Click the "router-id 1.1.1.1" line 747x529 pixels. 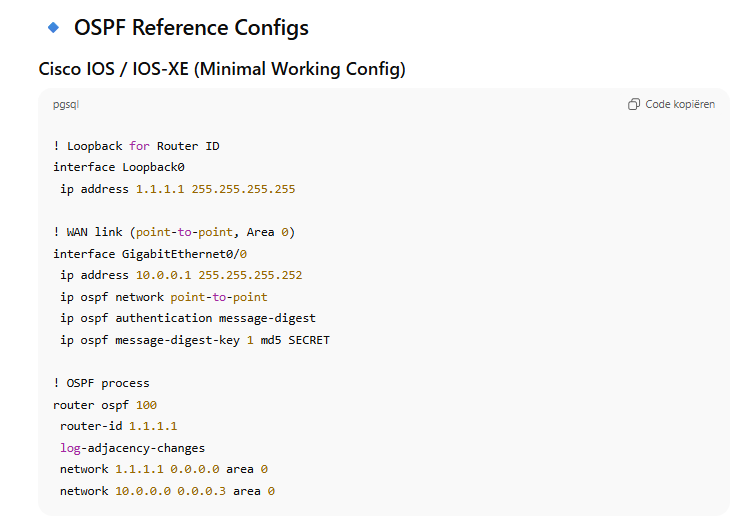pyautogui.click(x=118, y=426)
